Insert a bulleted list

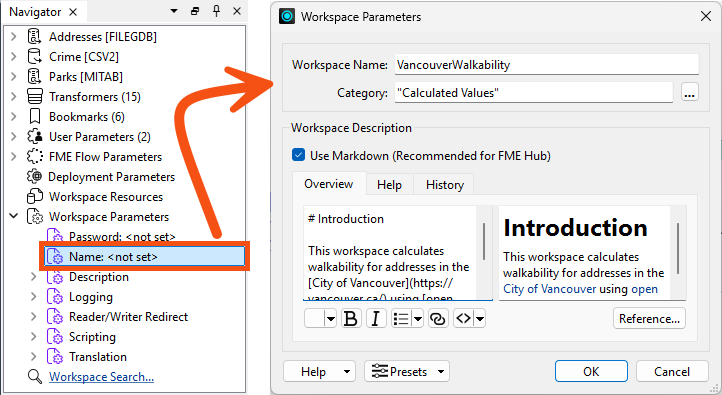click(x=401, y=319)
